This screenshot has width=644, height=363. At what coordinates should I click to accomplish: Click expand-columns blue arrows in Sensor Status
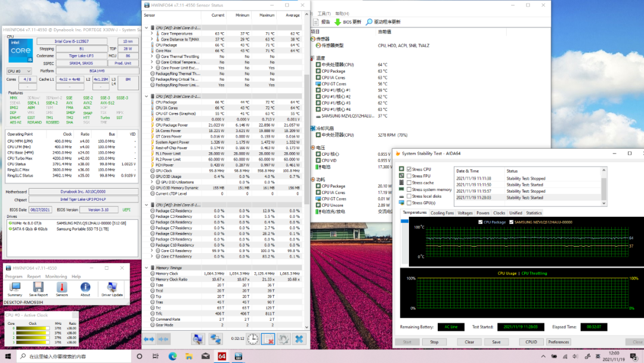148,339
